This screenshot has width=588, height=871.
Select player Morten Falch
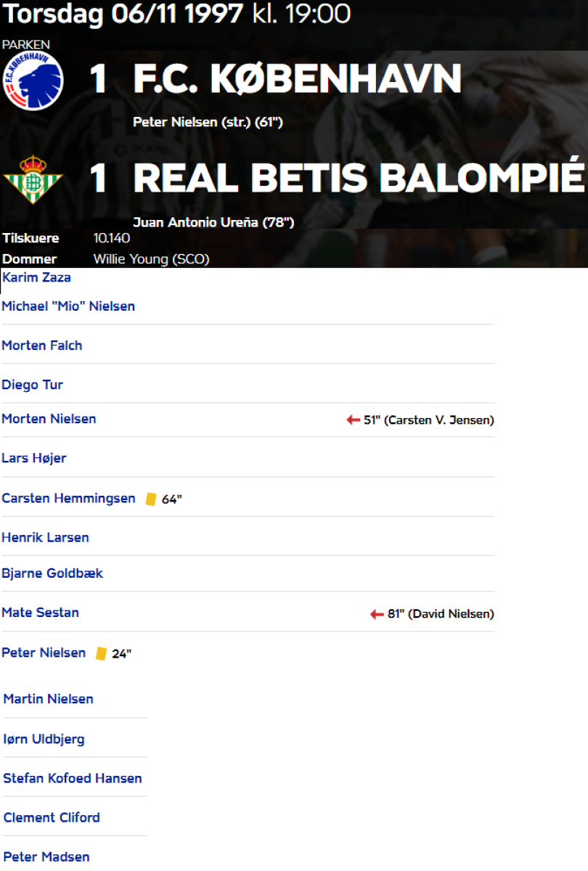(42, 345)
